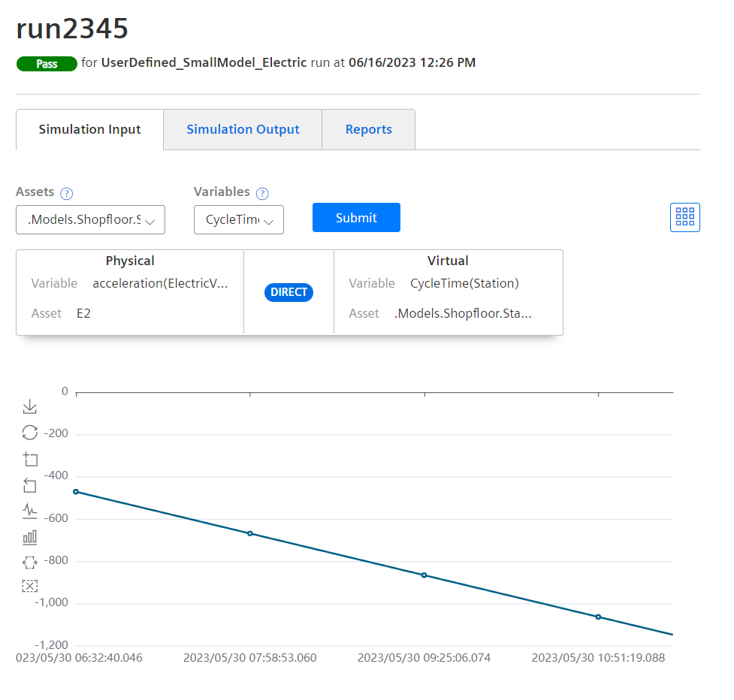Image resolution: width=734 pixels, height=700 pixels.
Task: Click the chart refresh icon
Action: 29,433
